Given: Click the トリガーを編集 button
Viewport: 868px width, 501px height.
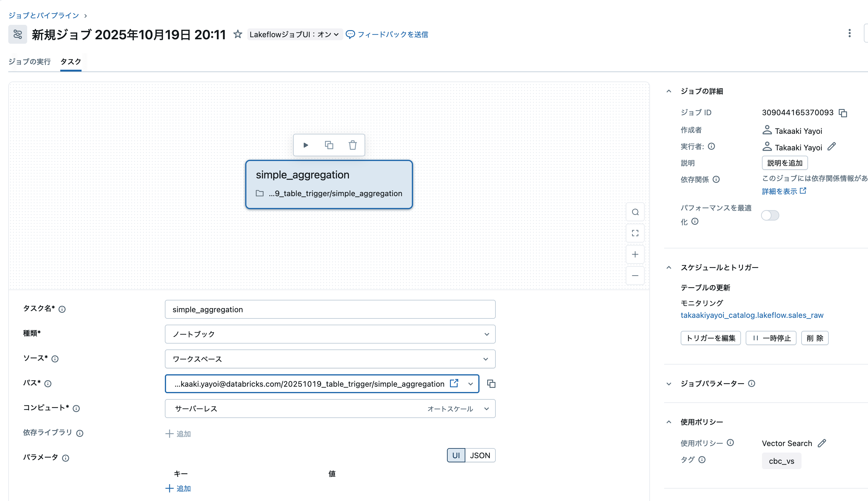Looking at the screenshot, I should point(711,338).
